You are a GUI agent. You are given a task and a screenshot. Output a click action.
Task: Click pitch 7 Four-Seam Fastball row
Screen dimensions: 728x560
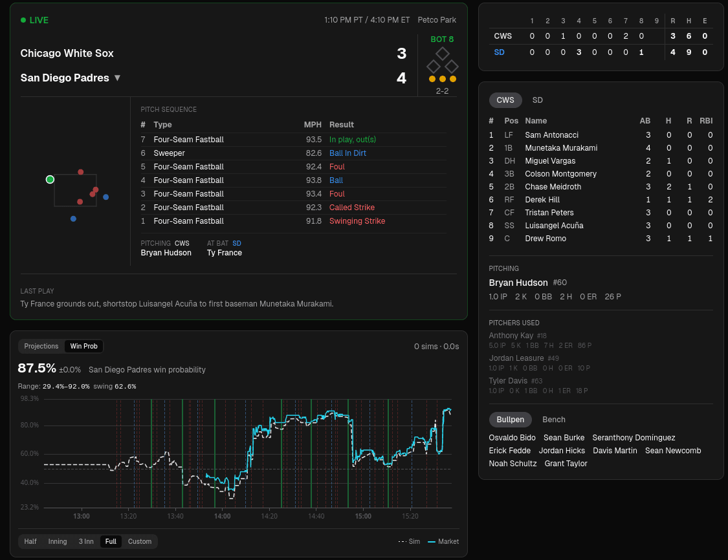tap(293, 140)
